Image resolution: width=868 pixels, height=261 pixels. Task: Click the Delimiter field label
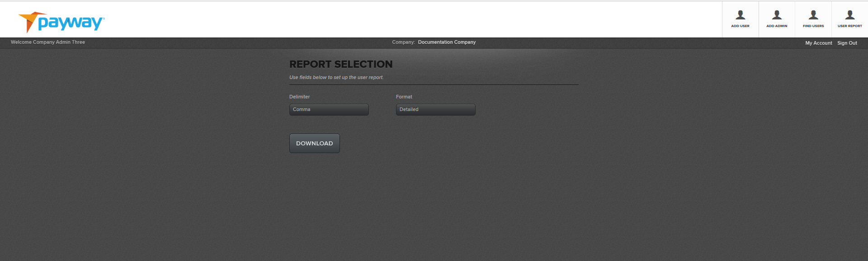(x=299, y=97)
